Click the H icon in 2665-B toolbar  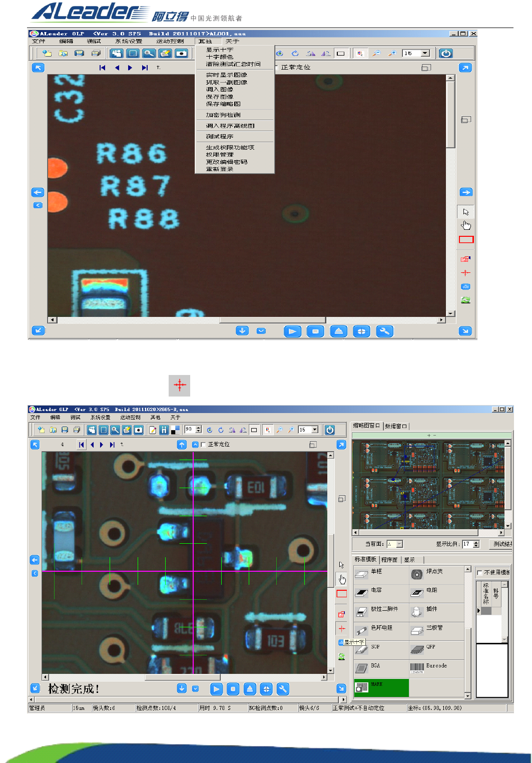coord(164,430)
